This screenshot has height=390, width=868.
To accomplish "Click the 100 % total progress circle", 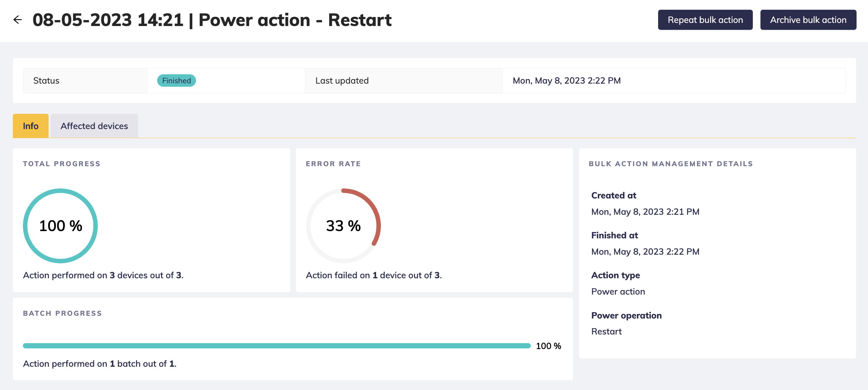I will (x=60, y=226).
